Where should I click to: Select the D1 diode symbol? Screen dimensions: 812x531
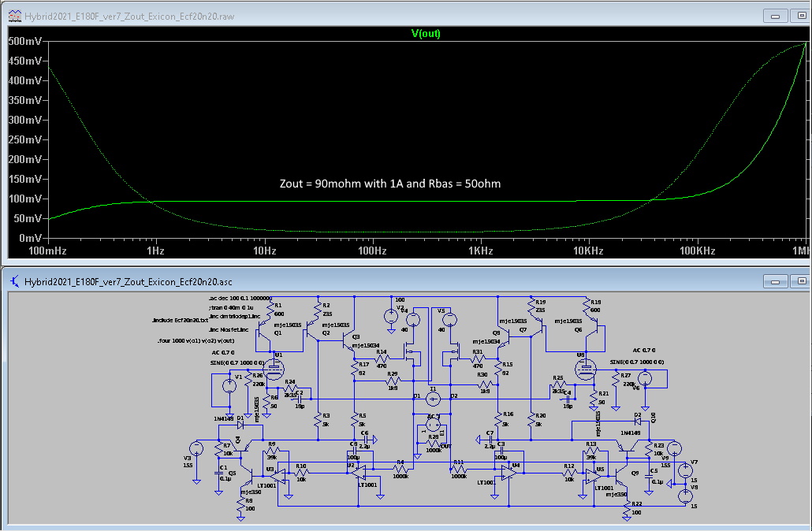241,425
